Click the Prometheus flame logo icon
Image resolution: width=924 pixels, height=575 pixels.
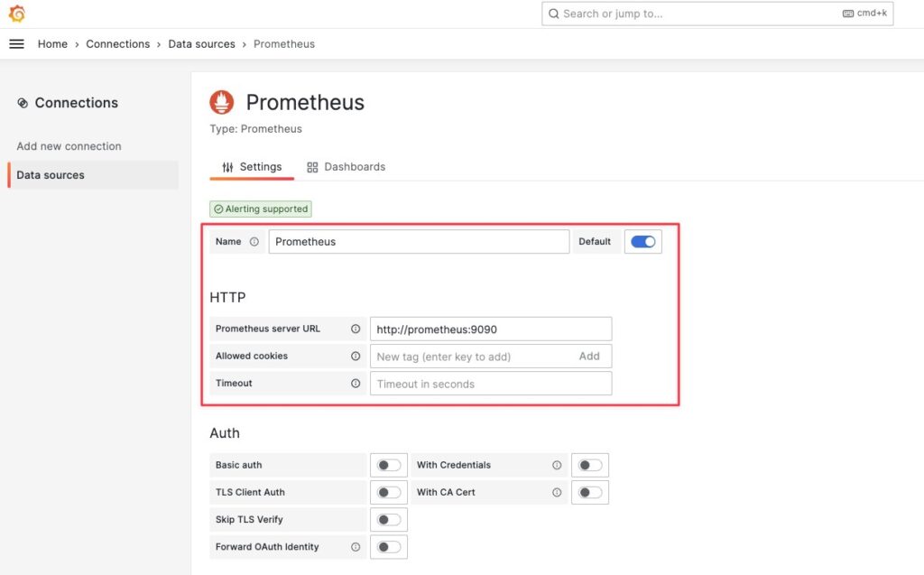pos(222,102)
